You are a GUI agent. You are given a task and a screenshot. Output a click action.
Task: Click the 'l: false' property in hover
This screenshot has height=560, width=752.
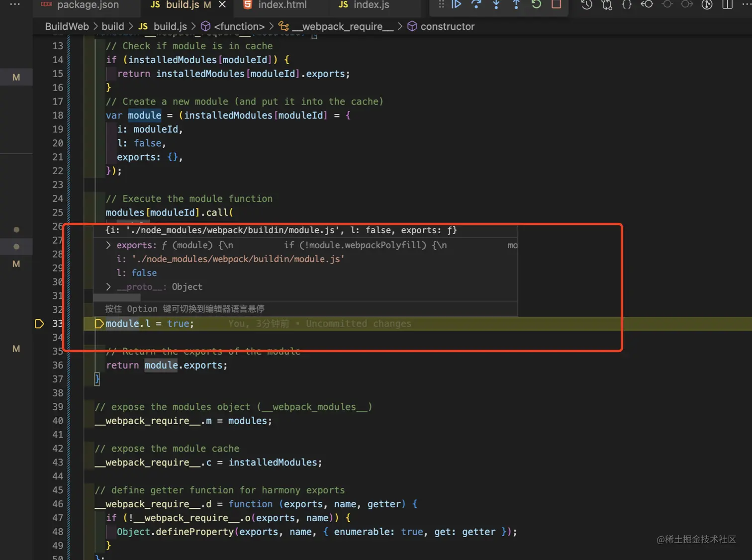click(x=137, y=273)
